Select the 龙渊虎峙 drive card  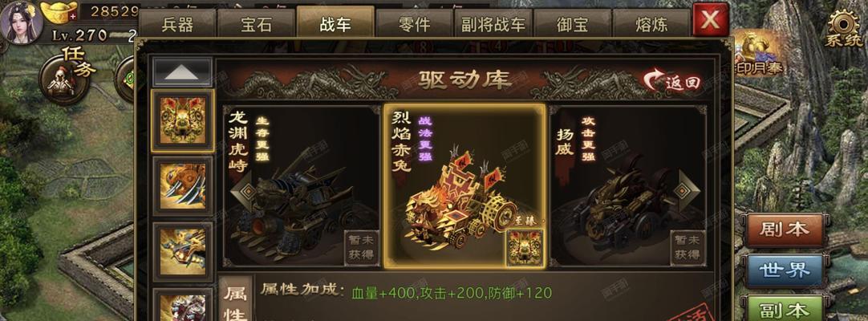pos(302,185)
